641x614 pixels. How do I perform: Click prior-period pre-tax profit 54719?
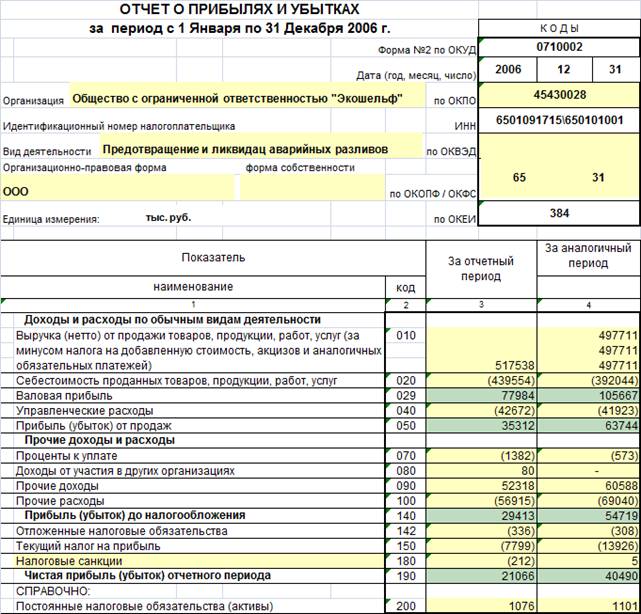(x=588, y=516)
